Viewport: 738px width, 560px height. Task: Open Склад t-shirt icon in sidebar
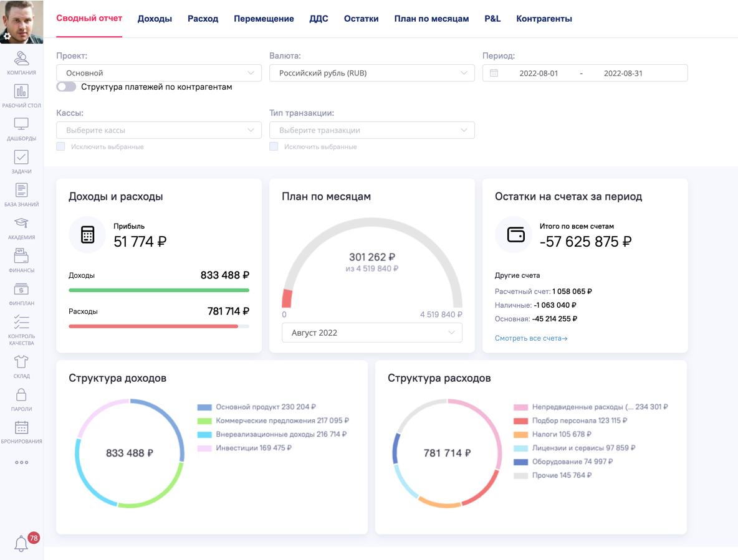21,366
